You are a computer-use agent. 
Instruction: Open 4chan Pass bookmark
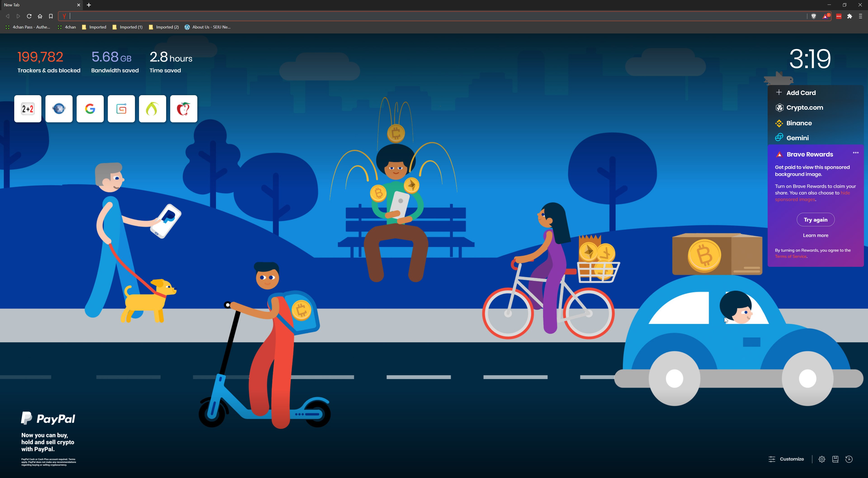pos(28,27)
